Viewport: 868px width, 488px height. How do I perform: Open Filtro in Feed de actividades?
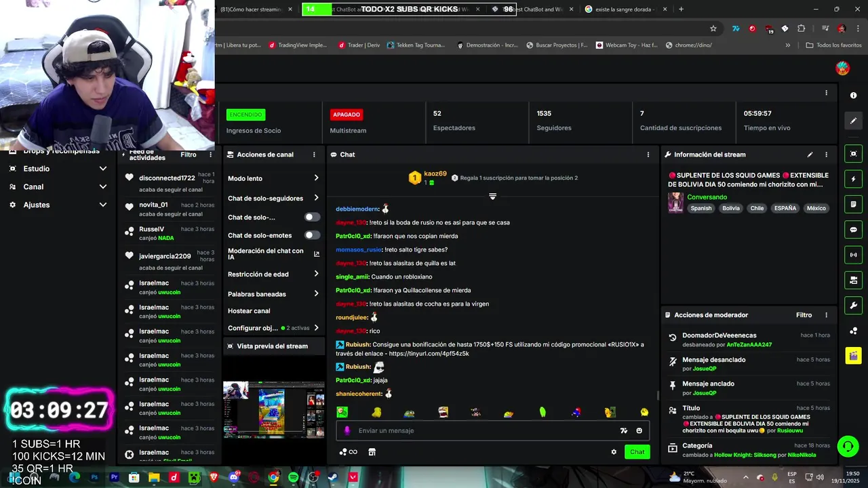click(x=189, y=155)
